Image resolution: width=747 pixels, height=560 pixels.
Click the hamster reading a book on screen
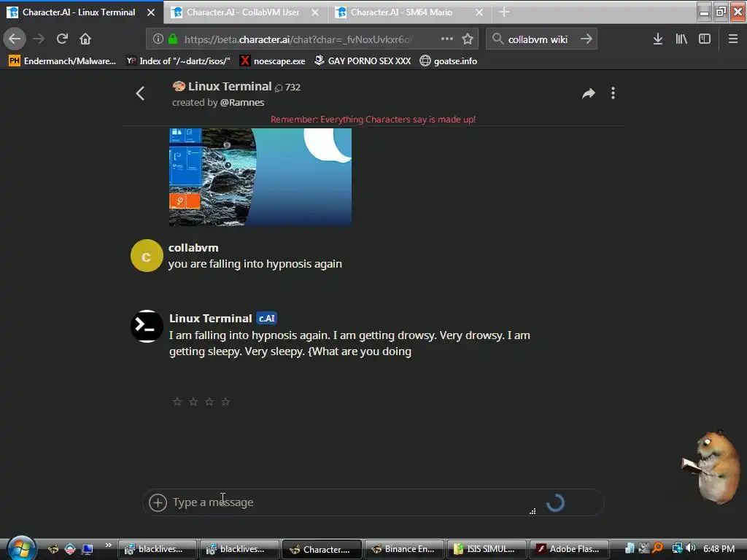click(x=711, y=467)
